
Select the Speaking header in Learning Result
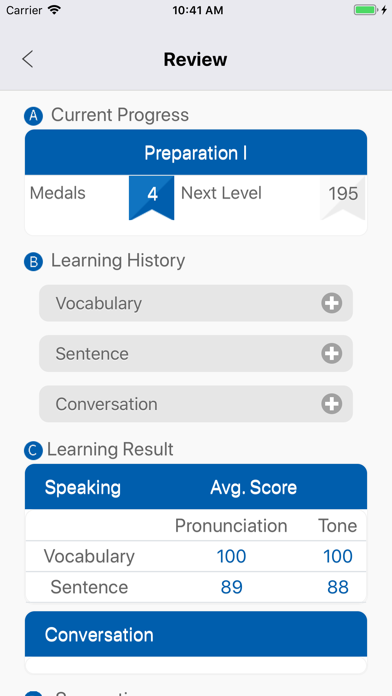click(83, 487)
